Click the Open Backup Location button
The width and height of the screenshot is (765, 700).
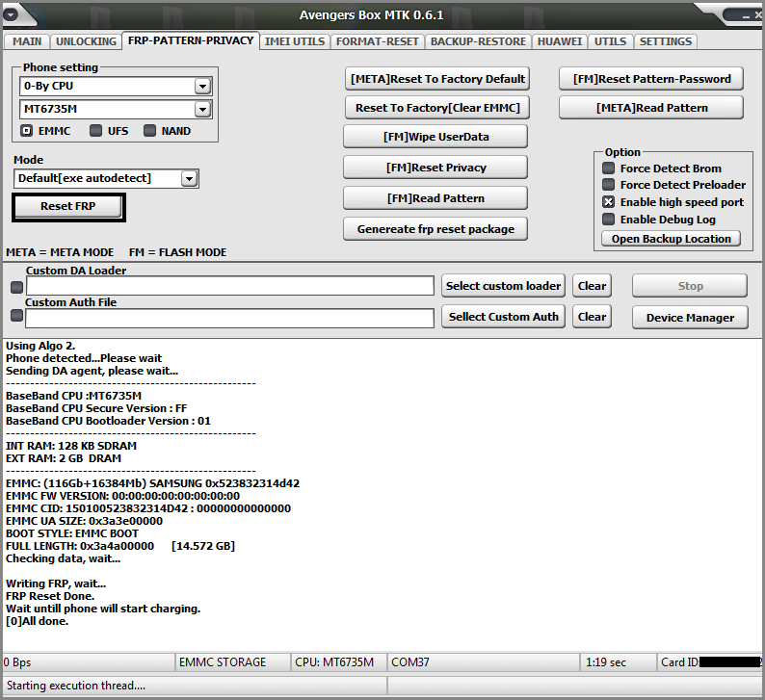(671, 239)
